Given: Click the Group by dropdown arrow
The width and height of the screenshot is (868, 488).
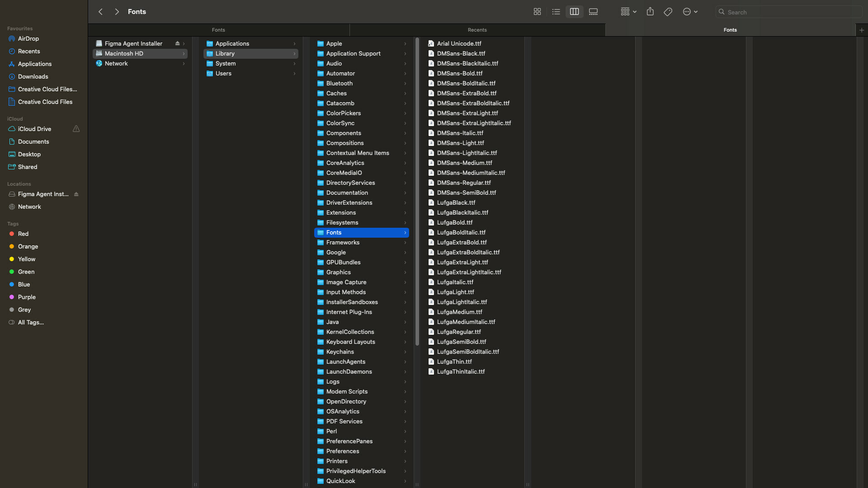Looking at the screenshot, I should coord(634,11).
